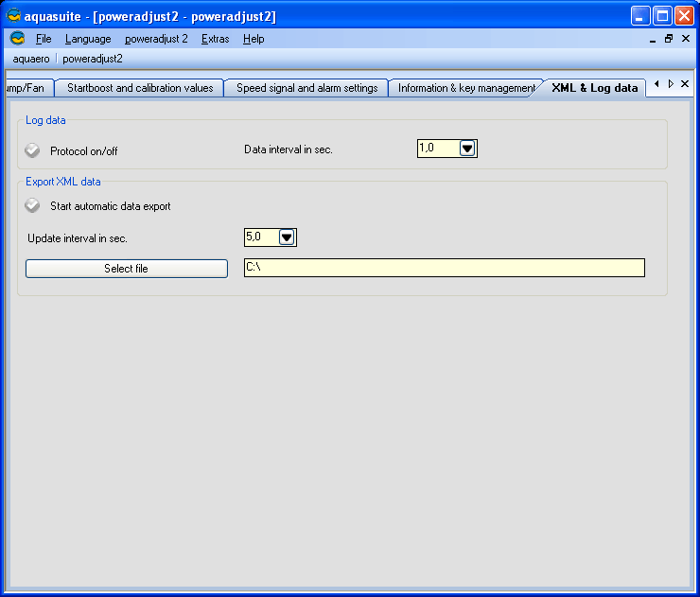
Task: Open the Help menu
Action: (x=254, y=39)
